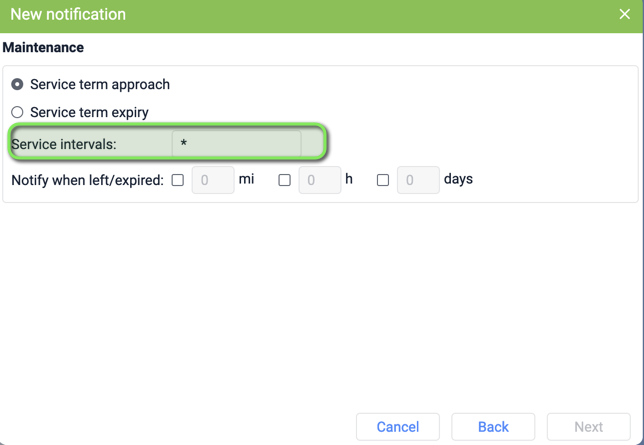The height and width of the screenshot is (445, 644).
Task: Focus the minutes value input field
Action: point(213,180)
